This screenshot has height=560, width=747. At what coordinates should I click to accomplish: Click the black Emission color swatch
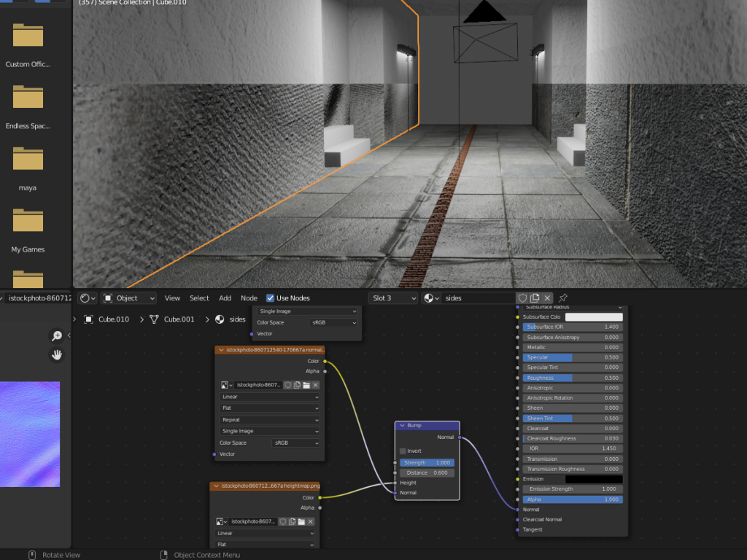click(594, 479)
